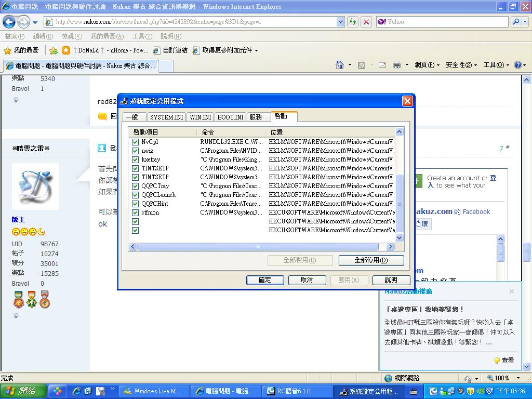Click the Refresh page icon
The image size is (532, 399).
click(353, 22)
